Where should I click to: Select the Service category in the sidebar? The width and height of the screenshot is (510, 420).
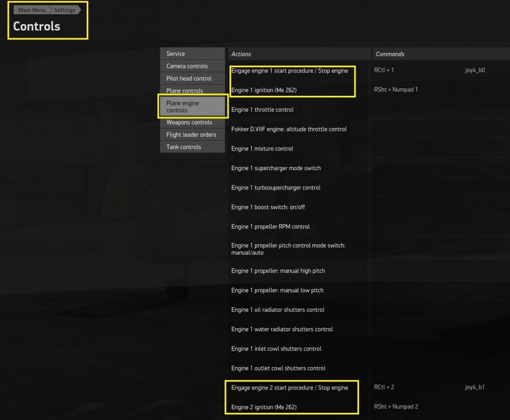tap(192, 53)
